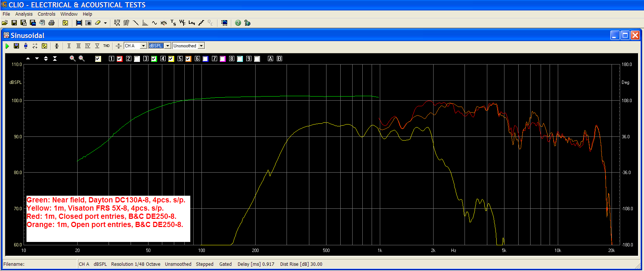Toggle third harmonic III button
This screenshot has width=644, height=271.
(78, 46)
